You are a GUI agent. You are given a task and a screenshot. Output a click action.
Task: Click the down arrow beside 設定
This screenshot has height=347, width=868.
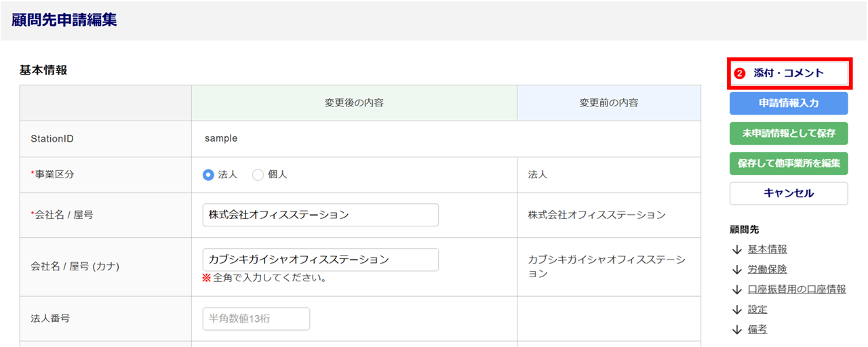click(x=737, y=310)
